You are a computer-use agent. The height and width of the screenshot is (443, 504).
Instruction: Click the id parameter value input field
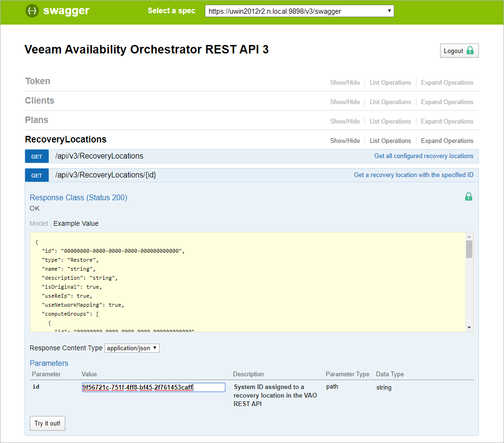[x=154, y=387]
